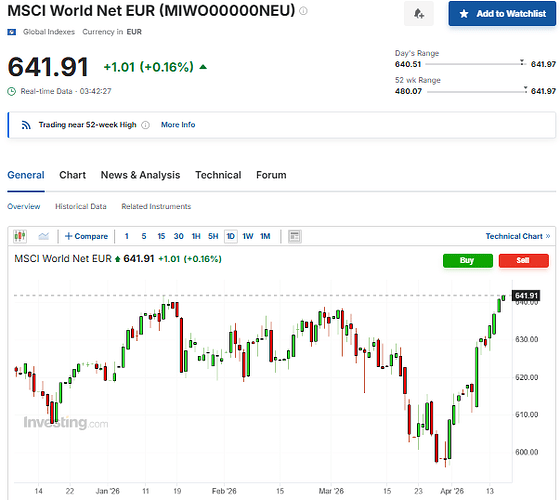
Task: Set chart interval to 1H
Action: tap(196, 236)
